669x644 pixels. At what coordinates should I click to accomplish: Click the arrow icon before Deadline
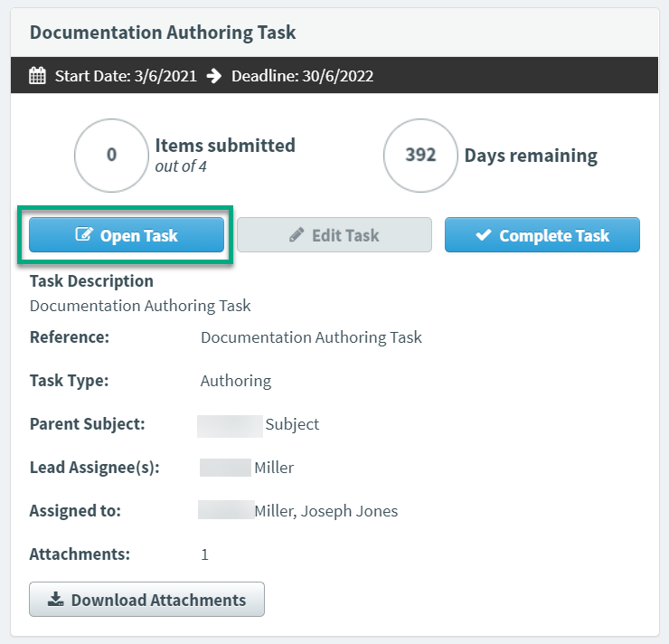click(x=213, y=76)
